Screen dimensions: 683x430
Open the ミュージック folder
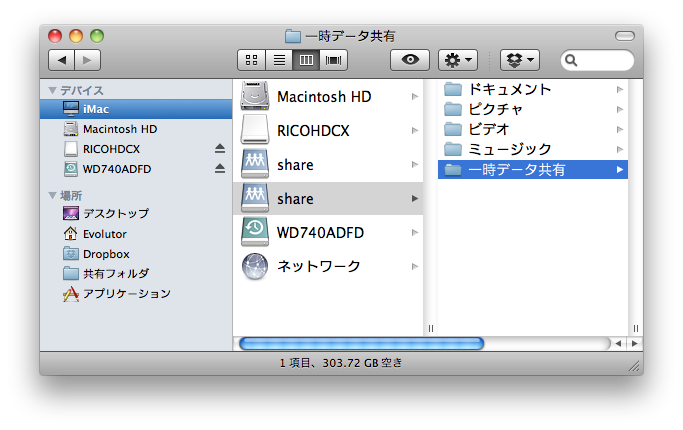pyautogui.click(x=533, y=149)
